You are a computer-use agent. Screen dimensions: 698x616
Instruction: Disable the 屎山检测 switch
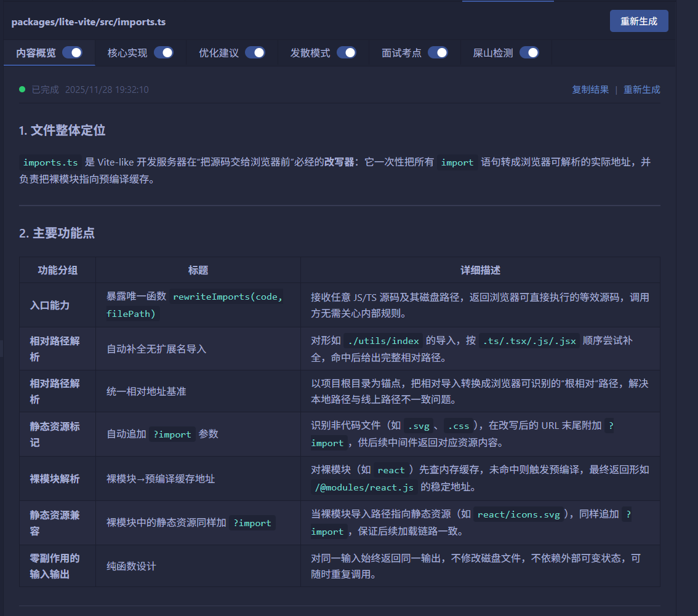(x=530, y=53)
